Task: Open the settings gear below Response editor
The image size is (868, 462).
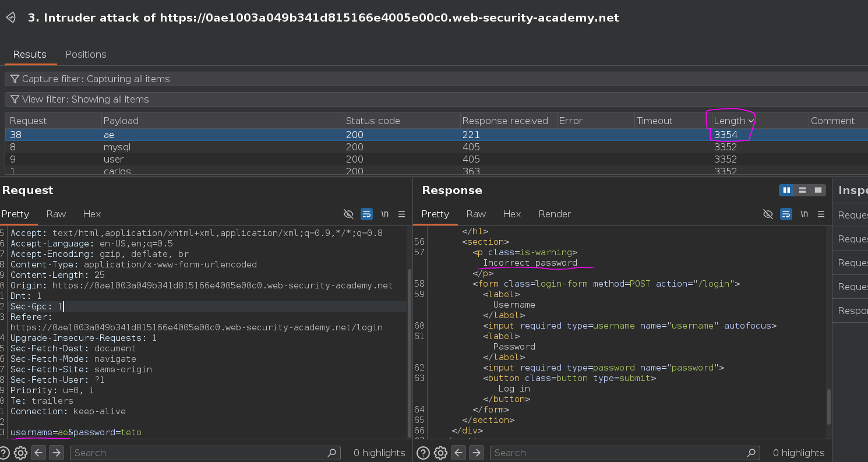Action: (x=440, y=453)
